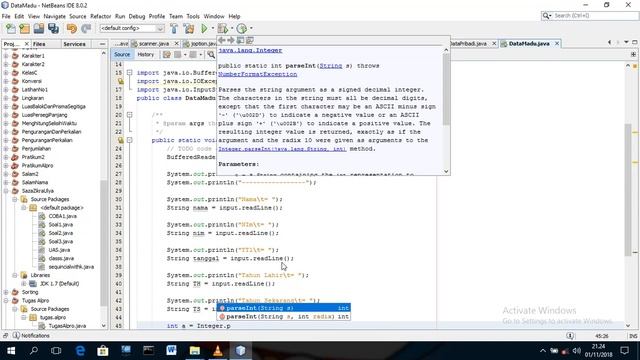Click the java.lang.Integer link
The height and width of the screenshot is (360, 640).
(250, 50)
